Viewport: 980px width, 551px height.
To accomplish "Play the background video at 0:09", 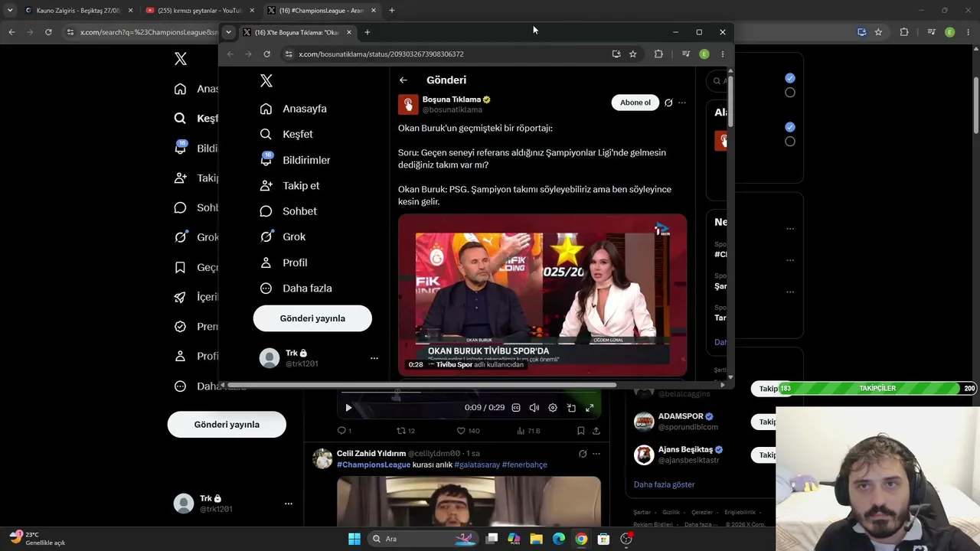I will pyautogui.click(x=348, y=408).
